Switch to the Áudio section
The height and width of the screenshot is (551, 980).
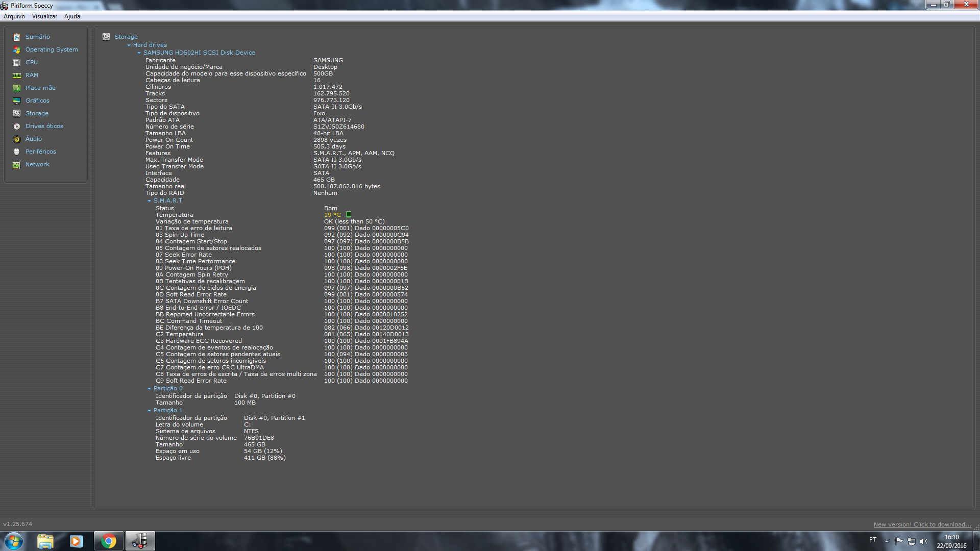coord(34,139)
